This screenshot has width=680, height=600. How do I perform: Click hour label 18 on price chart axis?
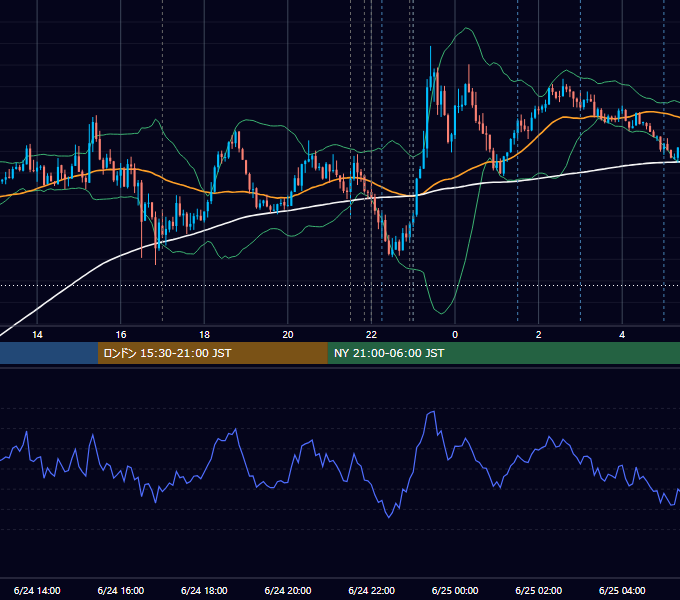204,335
